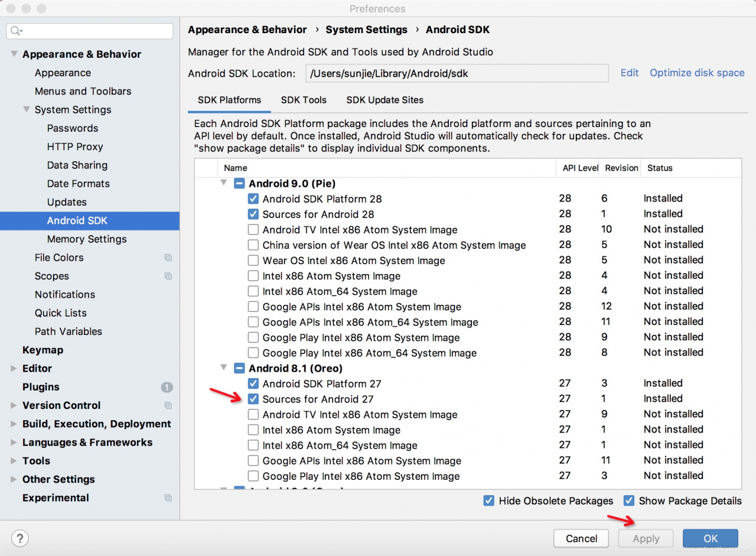Click the Plugins update count badge
Viewport: 756px width, 556px height.
(x=167, y=387)
